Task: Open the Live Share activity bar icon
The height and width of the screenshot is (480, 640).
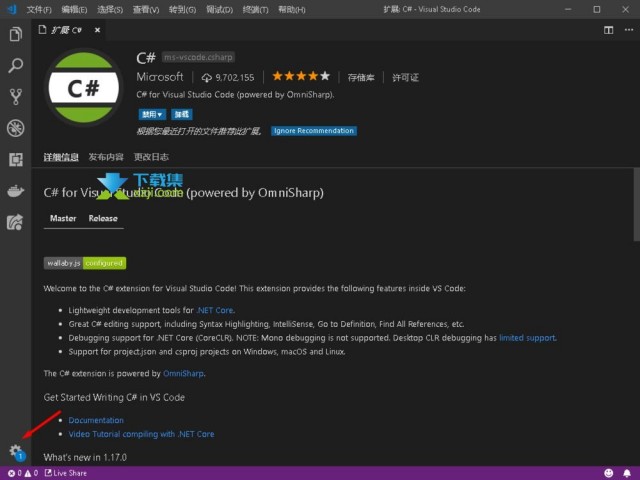Action: 15,222
